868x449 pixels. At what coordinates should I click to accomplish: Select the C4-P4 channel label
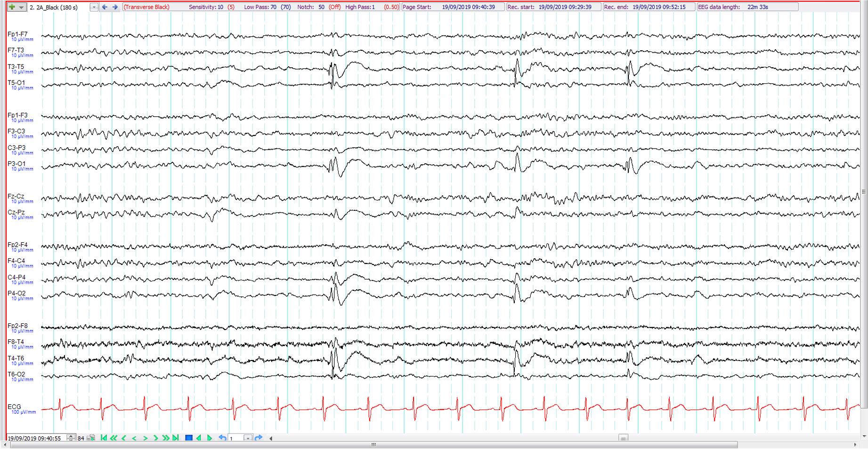point(16,277)
